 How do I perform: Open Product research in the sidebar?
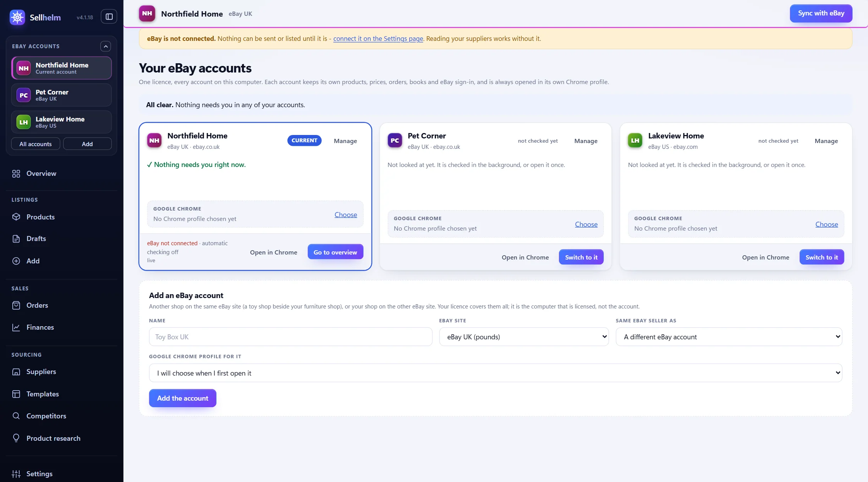(62, 438)
